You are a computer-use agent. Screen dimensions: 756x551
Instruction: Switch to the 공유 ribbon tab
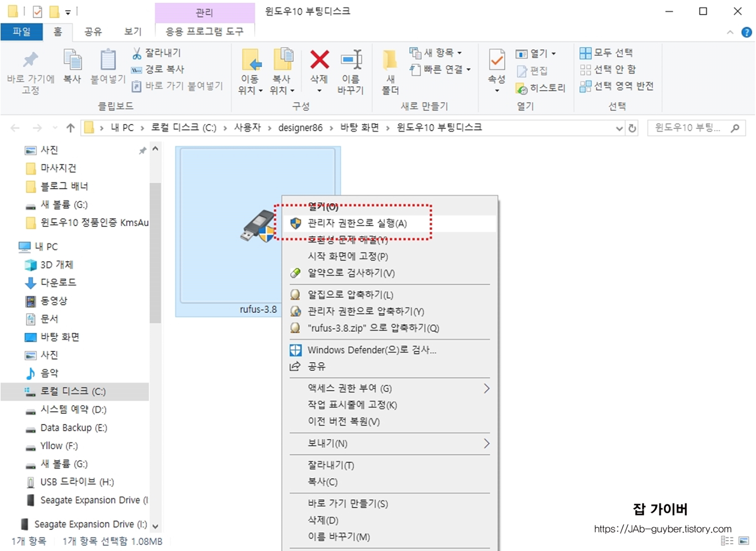coord(93,32)
